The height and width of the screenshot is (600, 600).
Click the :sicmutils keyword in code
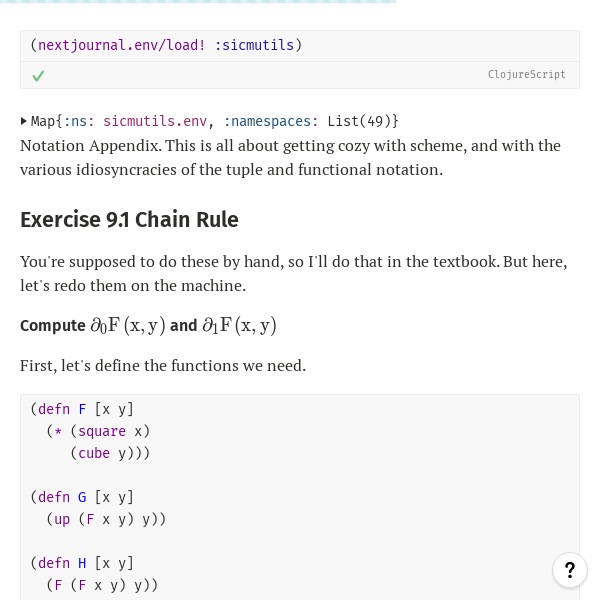pos(254,45)
